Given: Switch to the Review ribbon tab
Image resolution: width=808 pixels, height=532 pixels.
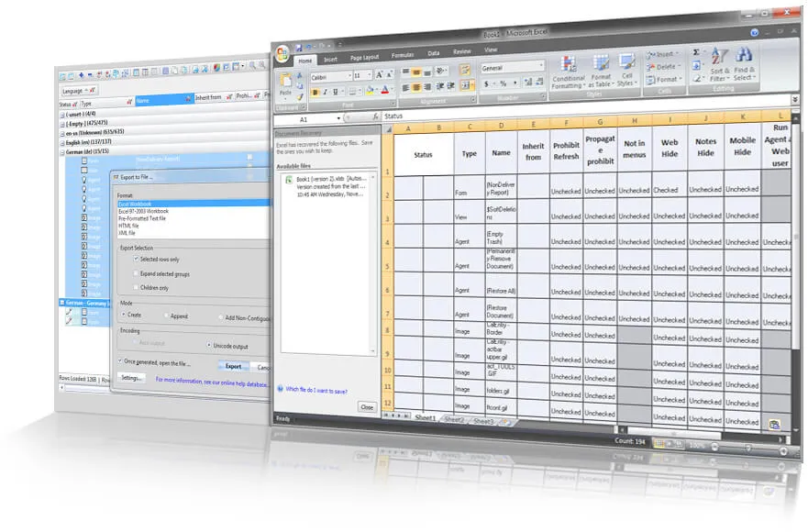Looking at the screenshot, I should tap(462, 51).
